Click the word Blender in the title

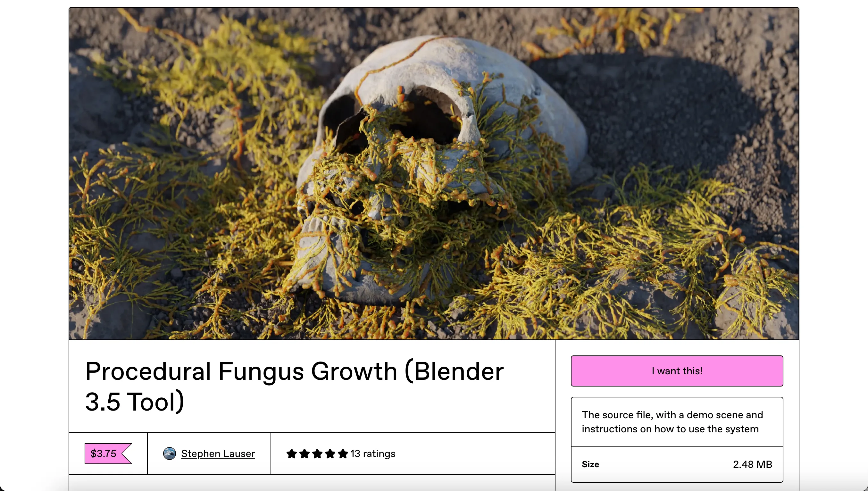459,371
